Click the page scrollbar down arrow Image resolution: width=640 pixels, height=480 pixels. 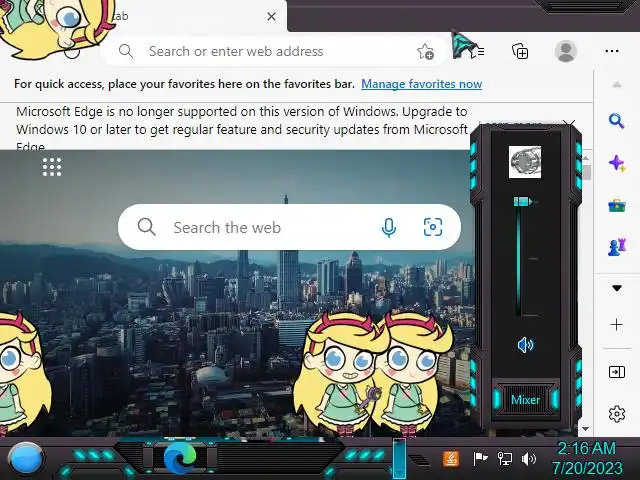pos(586,429)
